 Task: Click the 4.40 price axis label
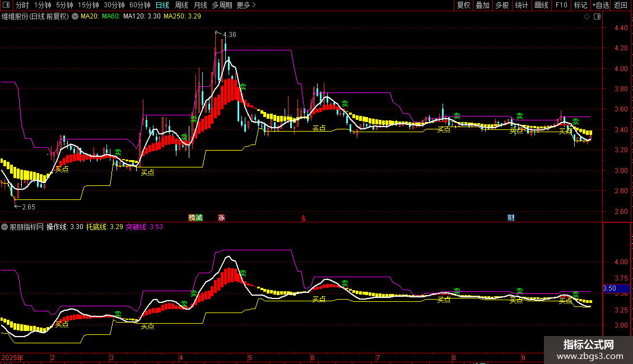621,28
